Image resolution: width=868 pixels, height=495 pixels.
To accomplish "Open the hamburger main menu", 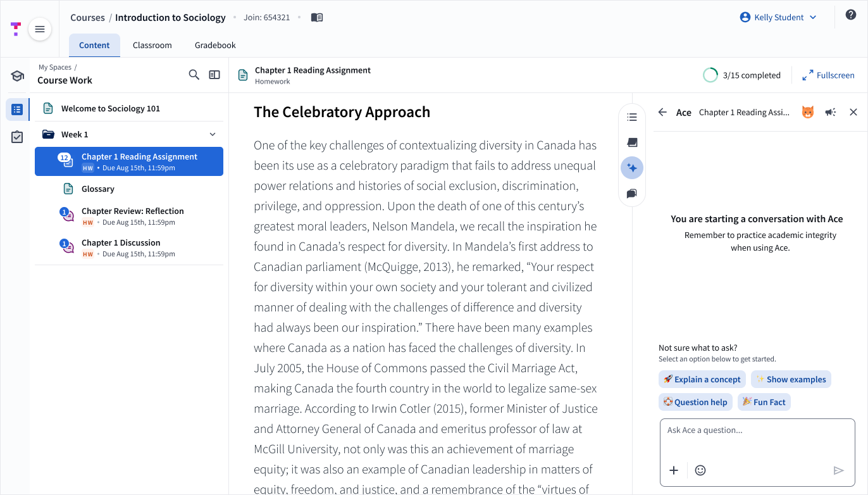I will [x=40, y=29].
